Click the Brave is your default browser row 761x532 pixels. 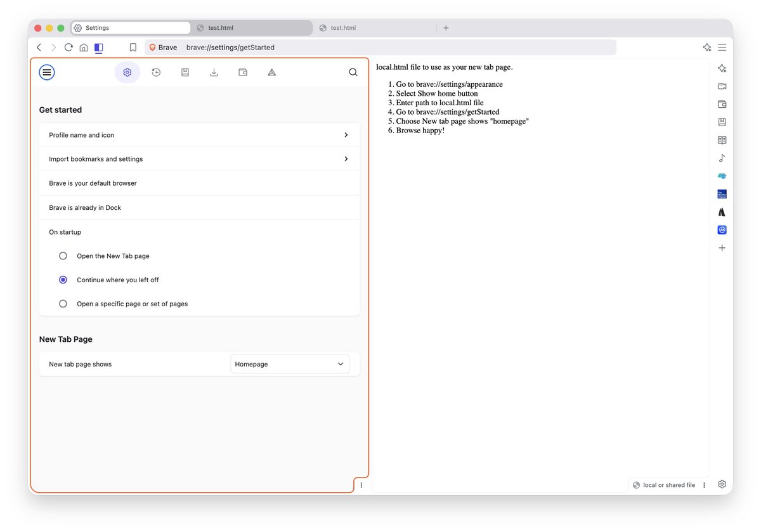click(x=199, y=183)
